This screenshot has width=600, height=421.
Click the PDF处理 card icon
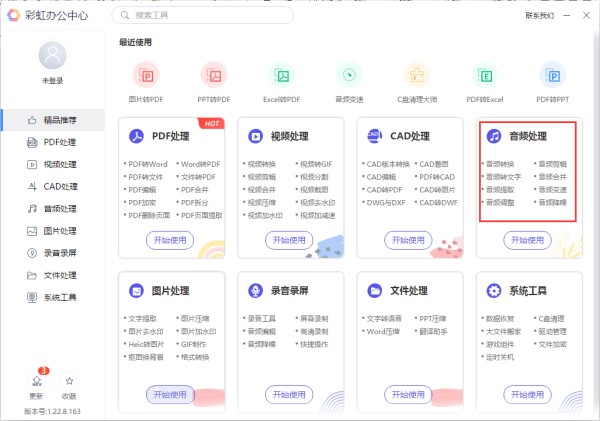(x=136, y=136)
